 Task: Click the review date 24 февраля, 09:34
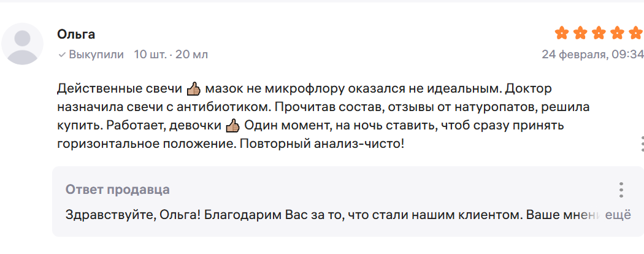click(592, 55)
